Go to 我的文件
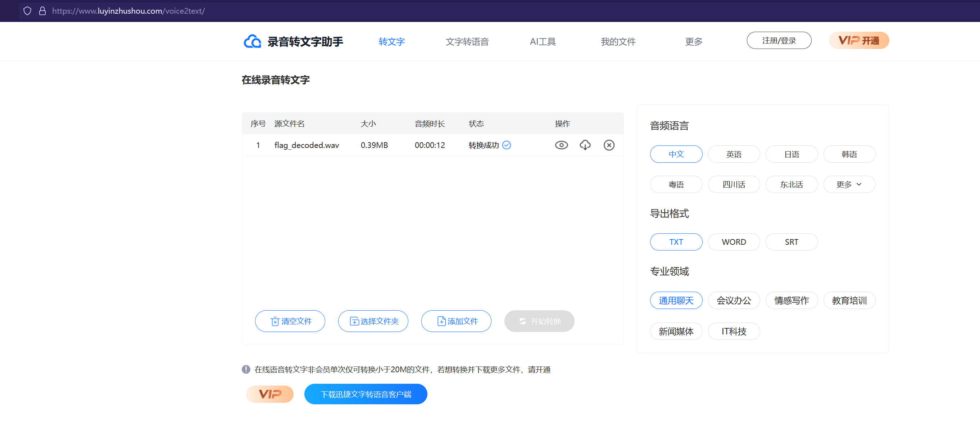This screenshot has width=980, height=423. click(618, 41)
